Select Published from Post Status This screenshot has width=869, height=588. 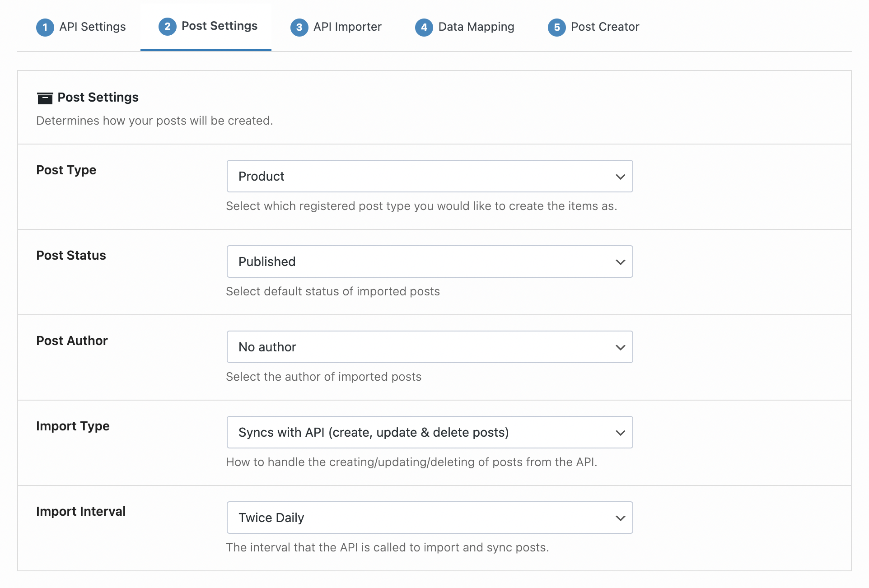click(x=430, y=261)
